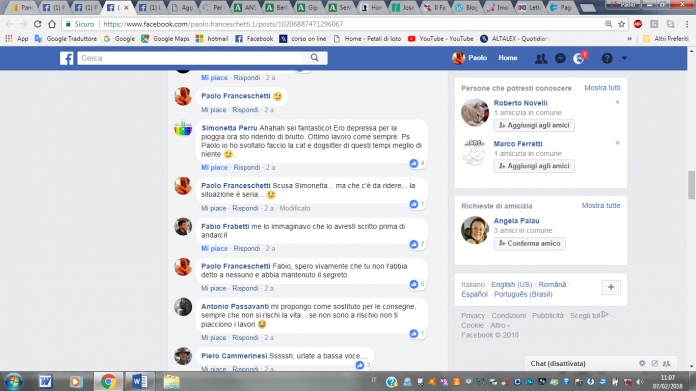Click the quick help question mark icon
This screenshot has width=696, height=391.
[x=607, y=58]
